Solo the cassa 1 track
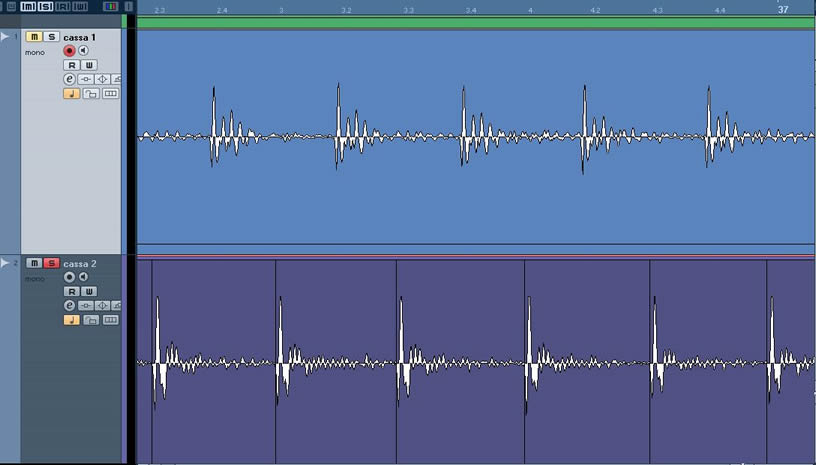 [x=51, y=37]
